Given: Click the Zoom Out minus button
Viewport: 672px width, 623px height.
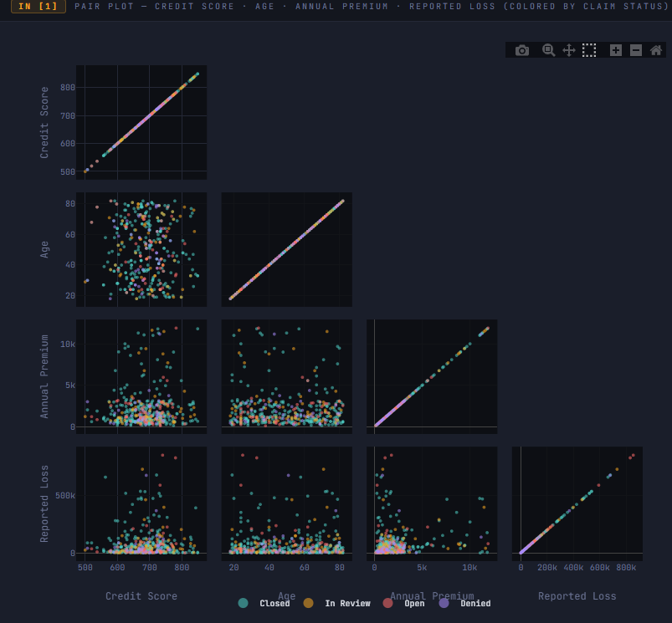Looking at the screenshot, I should [x=635, y=50].
